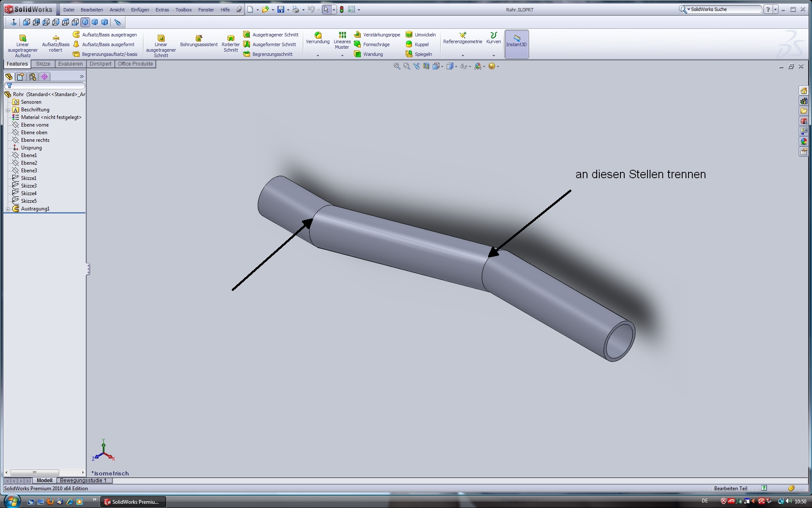Expand Verrundung dropdown arrow
Screen dimensions: 812x508
pos(318,55)
